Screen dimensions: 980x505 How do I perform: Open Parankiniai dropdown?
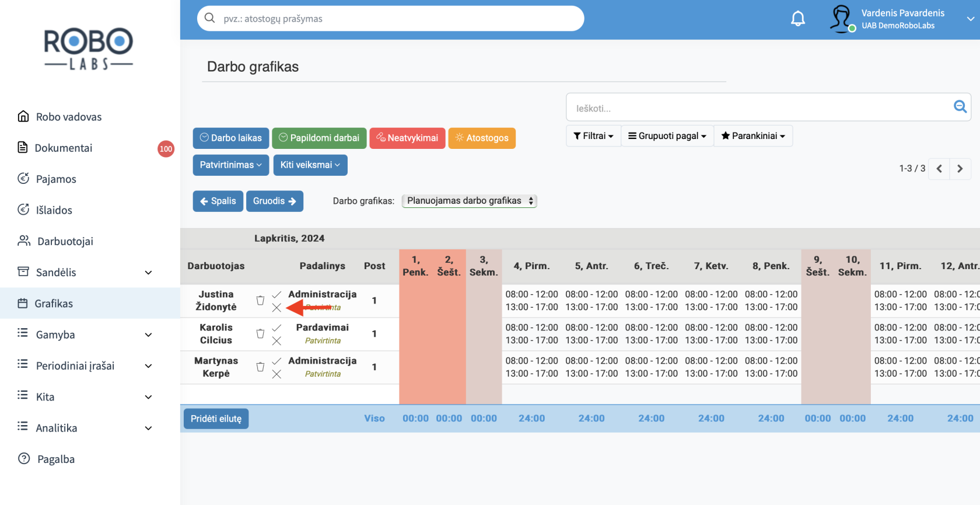coord(753,136)
